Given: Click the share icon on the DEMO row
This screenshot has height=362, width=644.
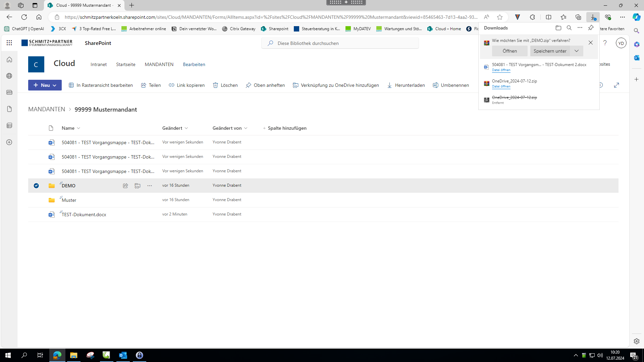Looking at the screenshot, I should click(125, 186).
